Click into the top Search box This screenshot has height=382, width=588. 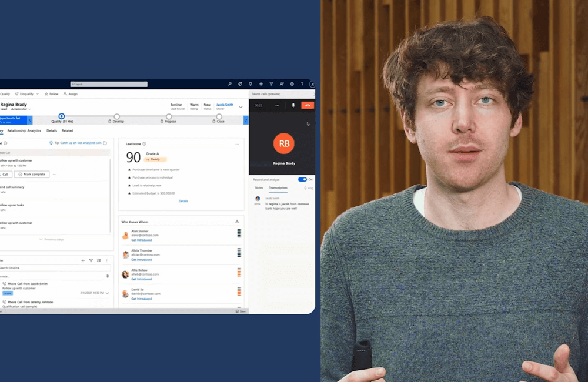[109, 84]
